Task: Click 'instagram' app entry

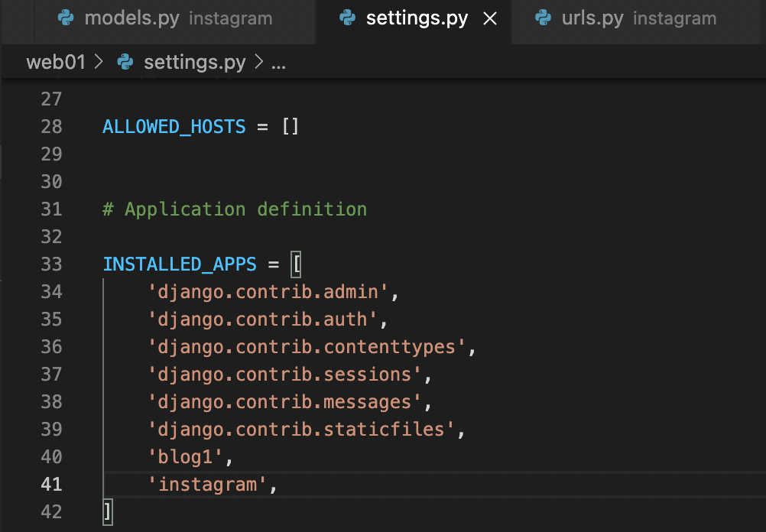Action: point(207,485)
